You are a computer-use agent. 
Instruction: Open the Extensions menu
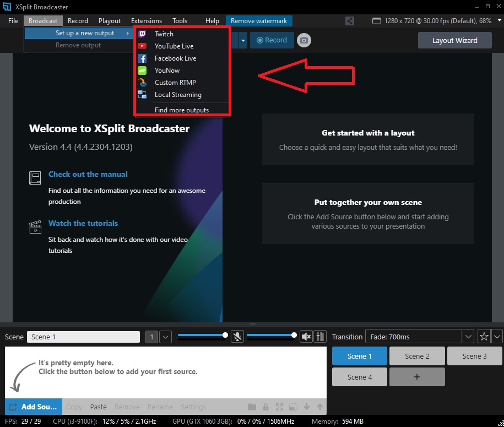147,21
